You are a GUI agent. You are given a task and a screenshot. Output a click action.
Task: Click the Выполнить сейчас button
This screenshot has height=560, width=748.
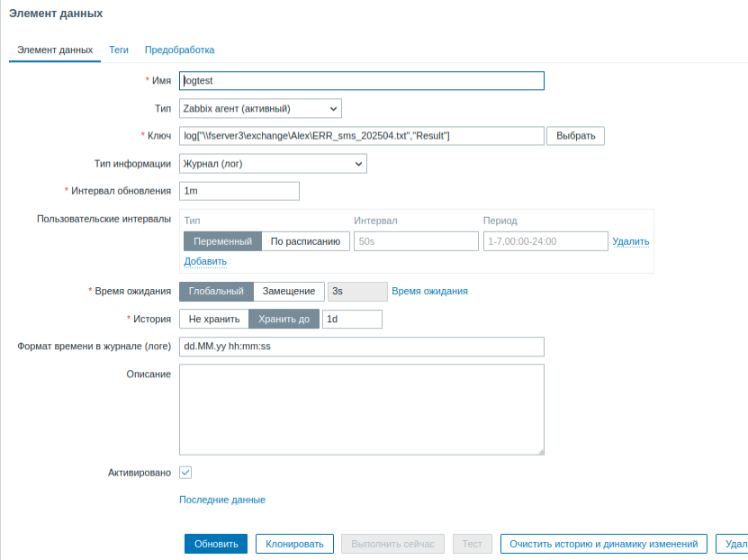point(392,544)
